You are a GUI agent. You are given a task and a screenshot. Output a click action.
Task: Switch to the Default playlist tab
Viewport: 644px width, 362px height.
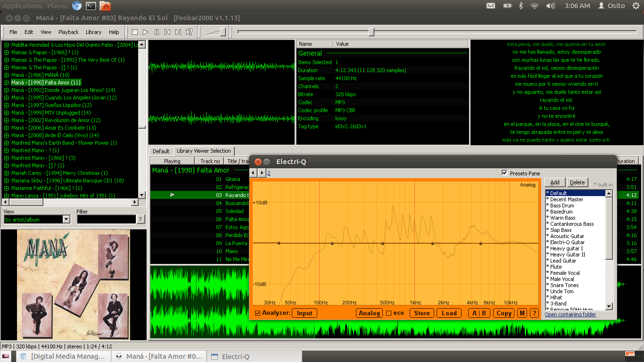point(161,151)
